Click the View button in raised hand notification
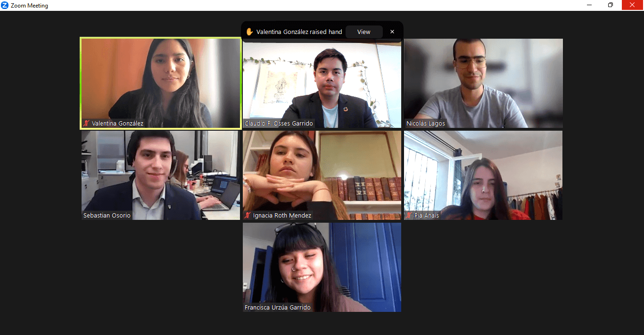Screen dimensions: 644x335 (364, 32)
